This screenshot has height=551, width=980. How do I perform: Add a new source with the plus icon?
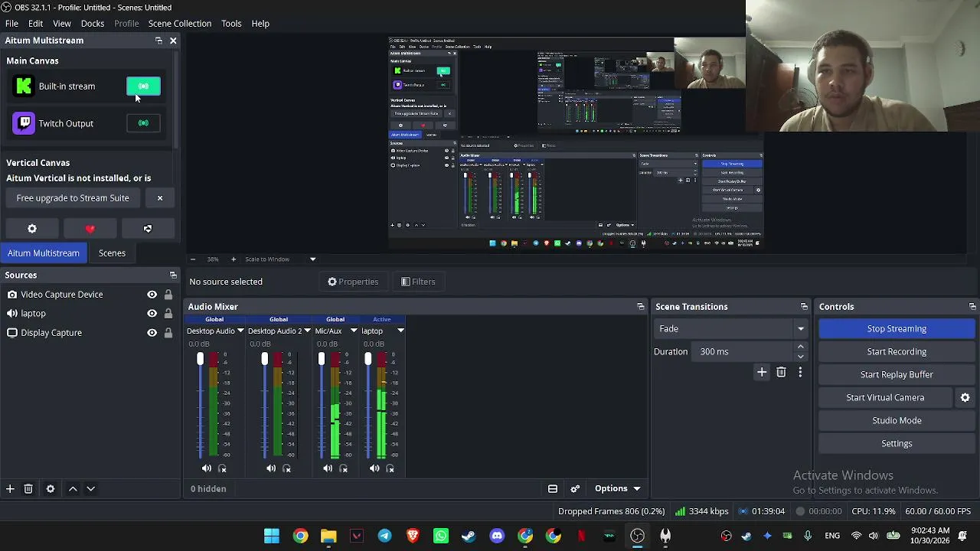pyautogui.click(x=10, y=489)
